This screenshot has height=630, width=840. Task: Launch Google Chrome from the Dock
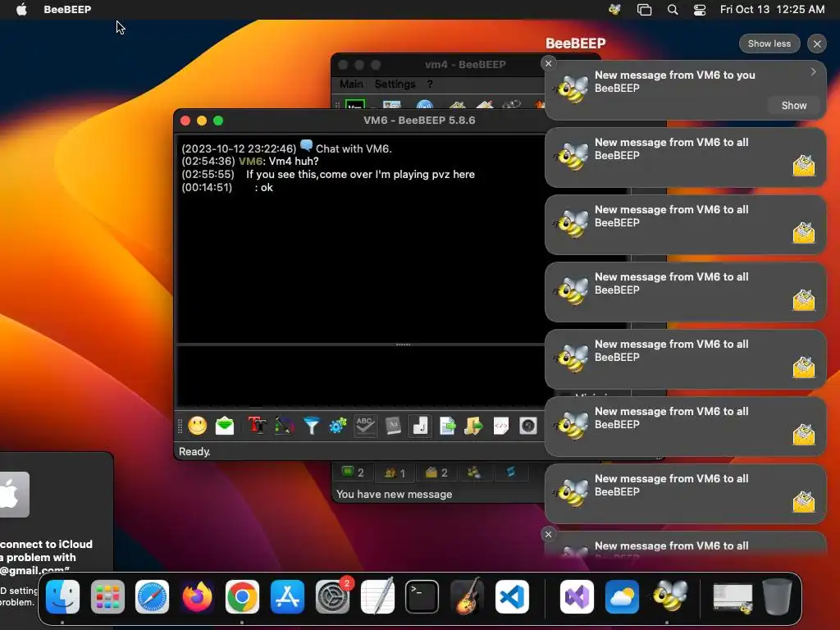242,596
